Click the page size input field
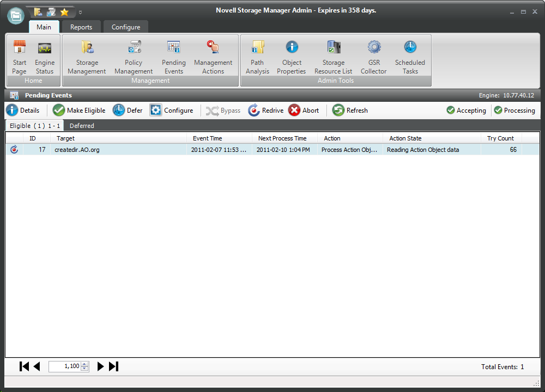The image size is (545, 392). tap(65, 366)
